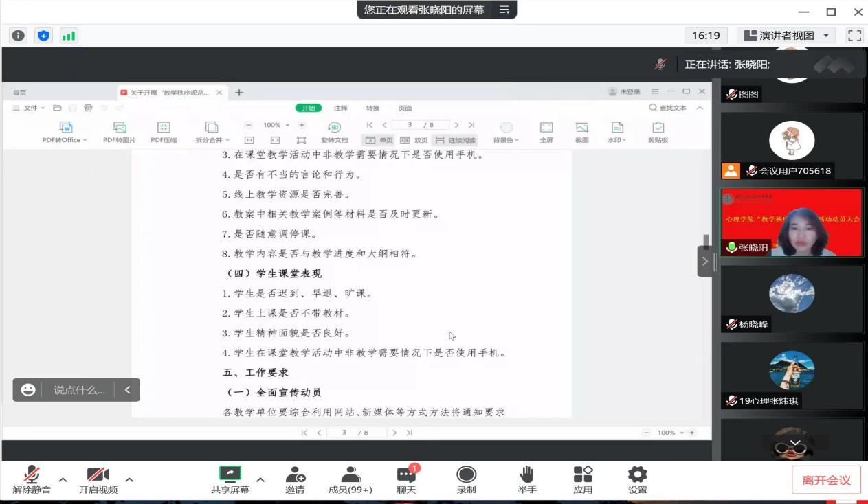Select 张晓阳's video thumbnail

pos(791,222)
